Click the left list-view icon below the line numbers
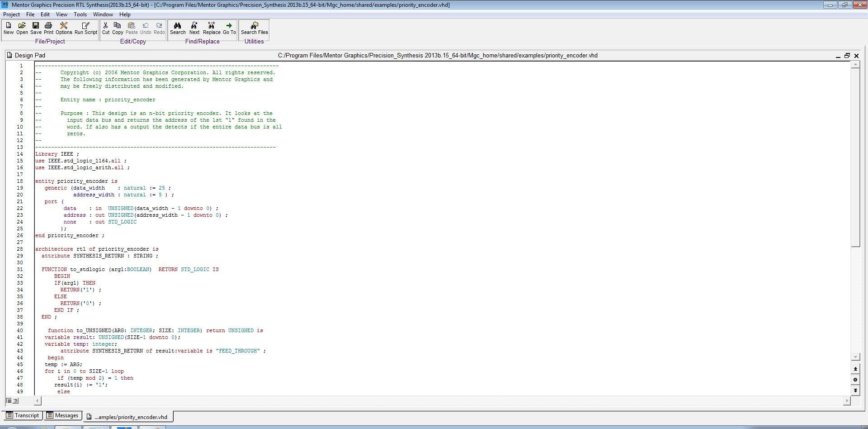The height and width of the screenshot is (429, 868). click(x=9, y=401)
